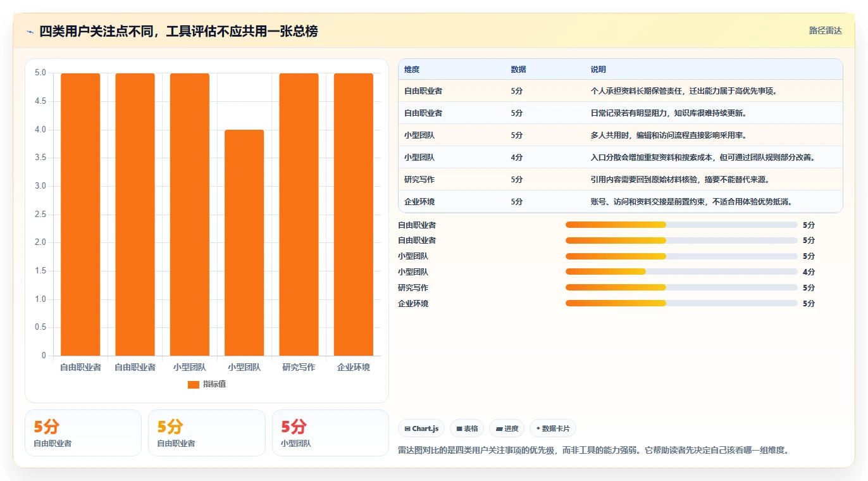This screenshot has width=868, height=481.
Task: Select the 进度 chip
Action: (507, 428)
